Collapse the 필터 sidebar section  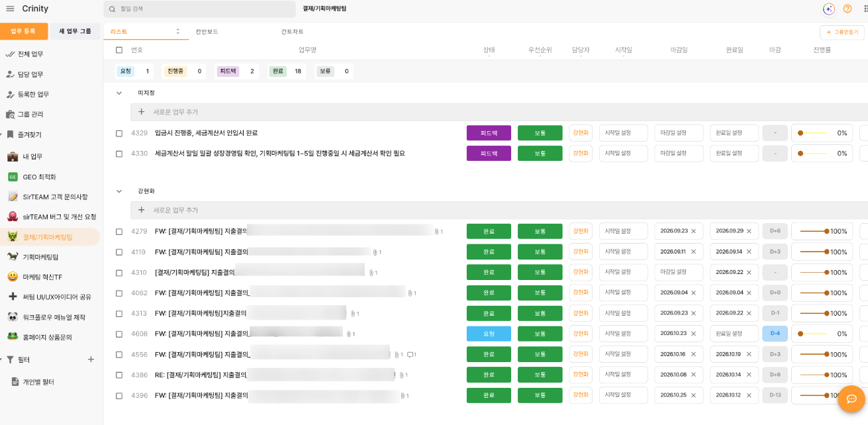pos(1,359)
